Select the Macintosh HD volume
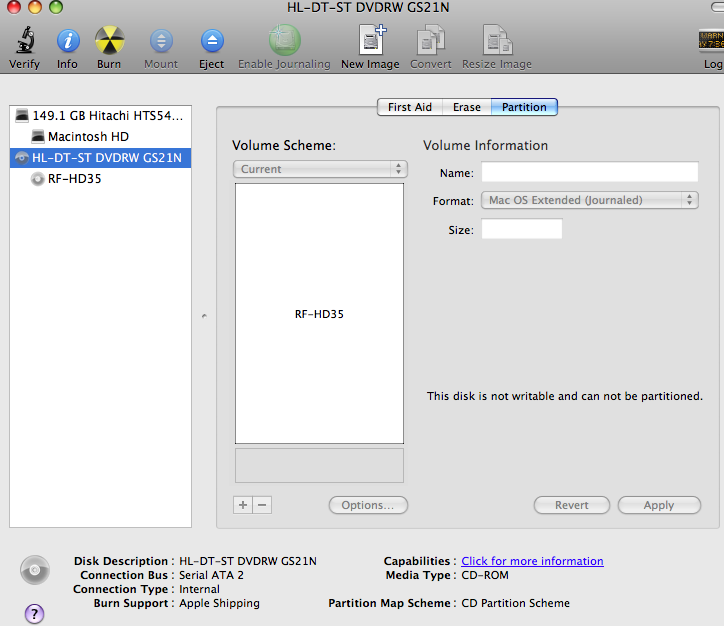Viewport: 724px width, 626px height. click(x=100, y=137)
